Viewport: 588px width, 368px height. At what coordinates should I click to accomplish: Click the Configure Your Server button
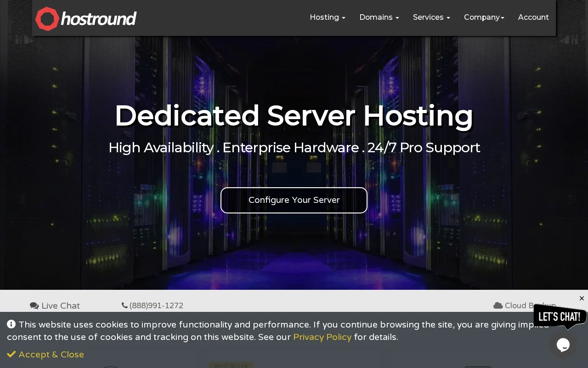pos(294,200)
